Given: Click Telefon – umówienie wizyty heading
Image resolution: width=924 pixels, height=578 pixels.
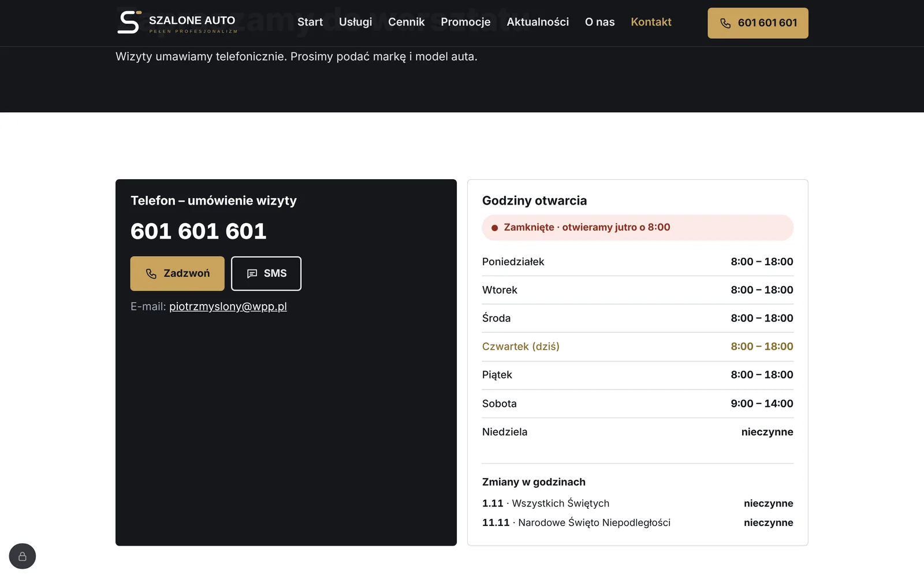Looking at the screenshot, I should 214,201.
